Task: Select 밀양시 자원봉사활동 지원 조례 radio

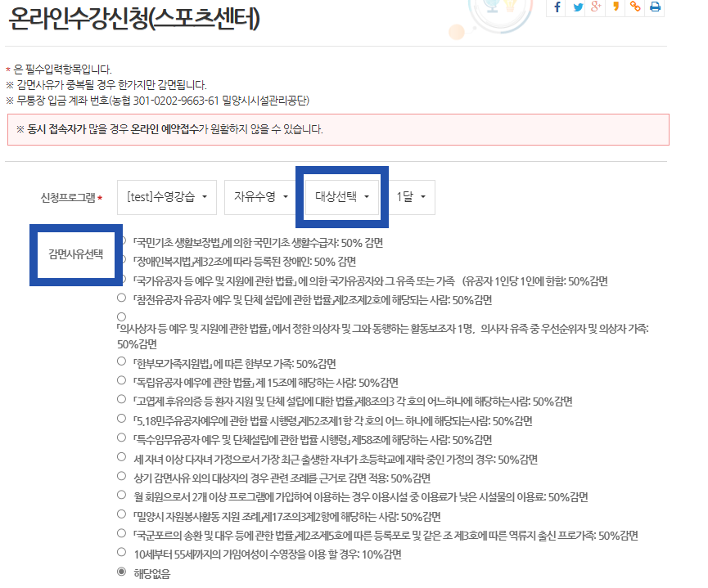Action: tap(121, 514)
